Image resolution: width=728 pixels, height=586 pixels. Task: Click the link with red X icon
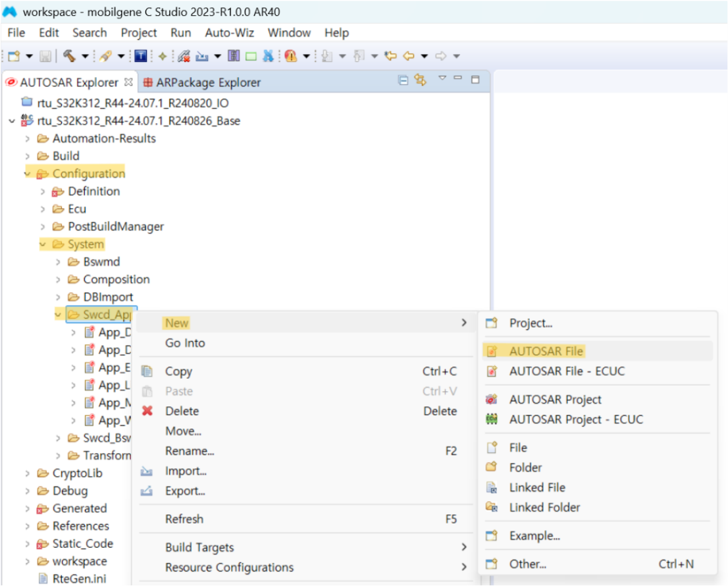pyautogui.click(x=184, y=56)
